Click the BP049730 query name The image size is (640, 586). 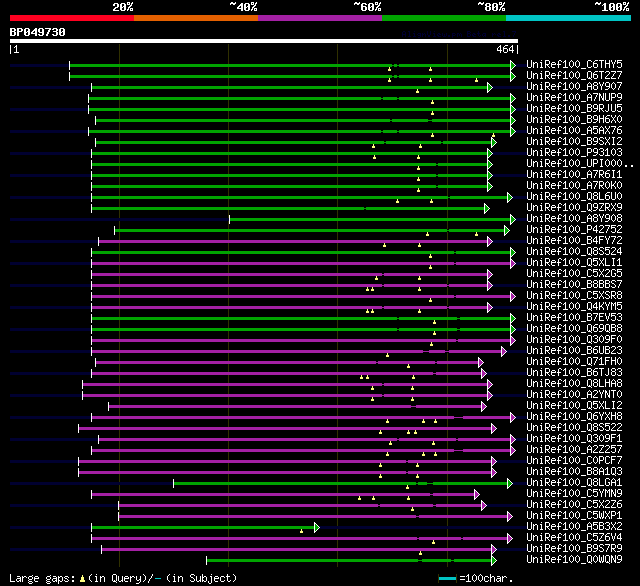38,32
